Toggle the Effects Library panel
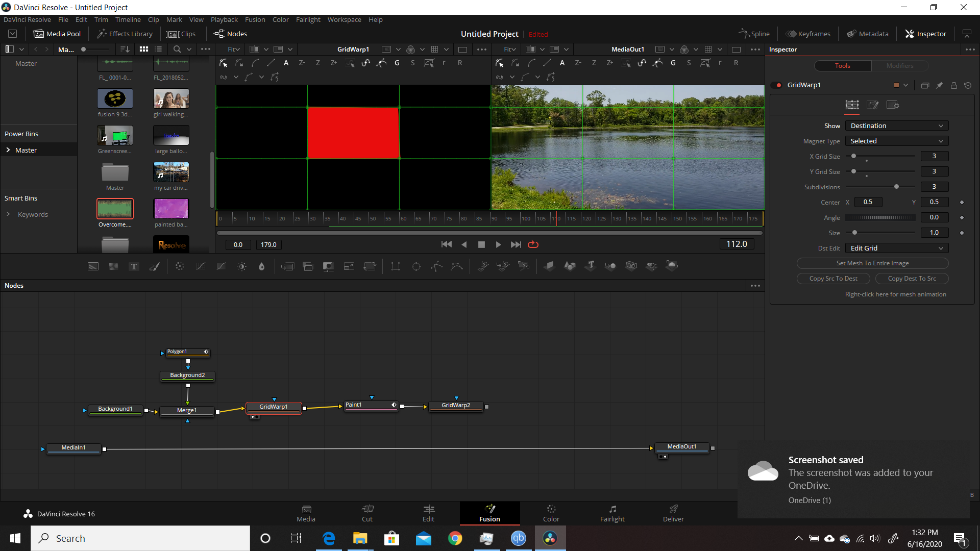 pos(125,34)
